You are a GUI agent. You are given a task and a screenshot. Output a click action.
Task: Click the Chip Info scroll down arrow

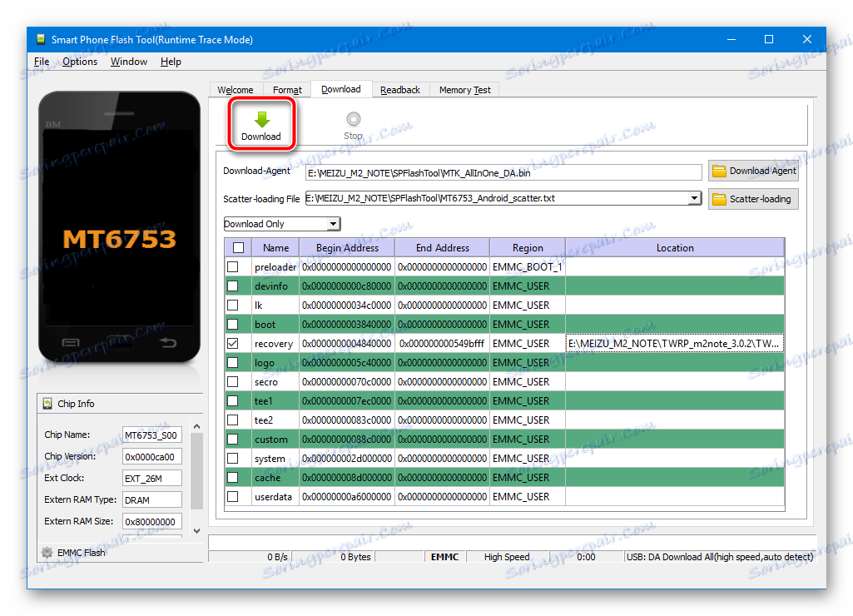(197, 530)
